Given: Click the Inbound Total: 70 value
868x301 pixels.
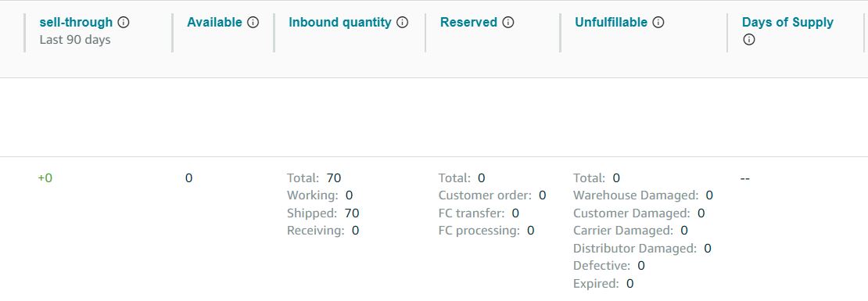Looking at the screenshot, I should [x=314, y=178].
